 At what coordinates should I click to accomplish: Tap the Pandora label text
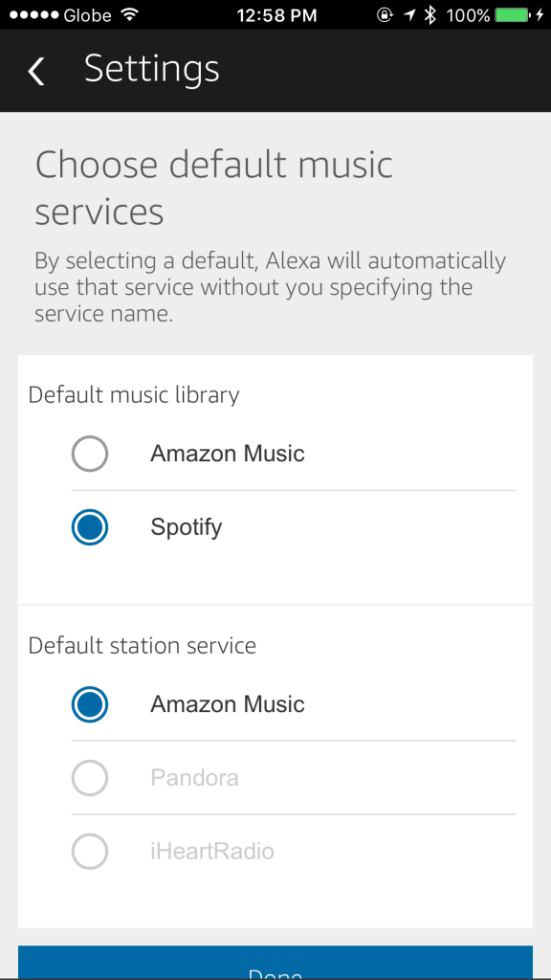click(x=194, y=778)
